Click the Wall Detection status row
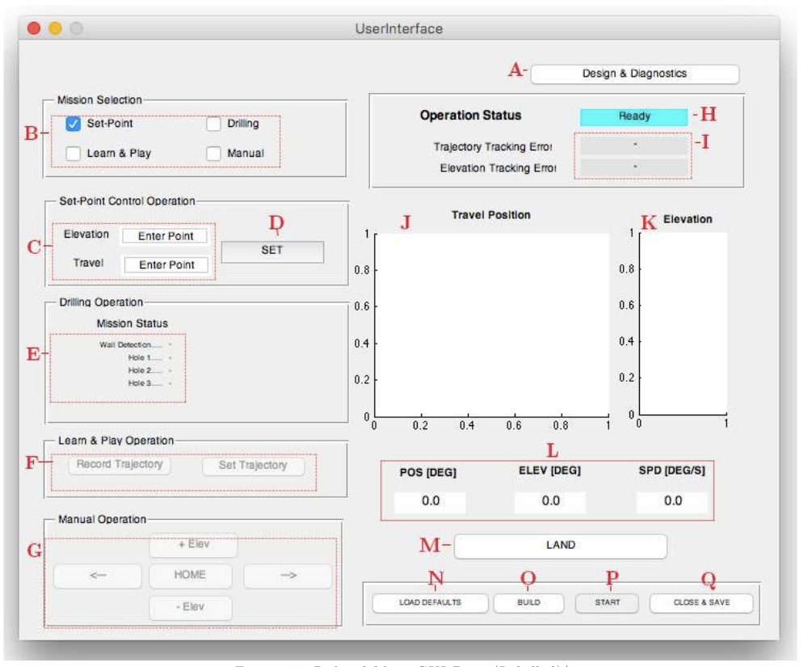The height and width of the screenshot is (667, 812). coord(136,344)
